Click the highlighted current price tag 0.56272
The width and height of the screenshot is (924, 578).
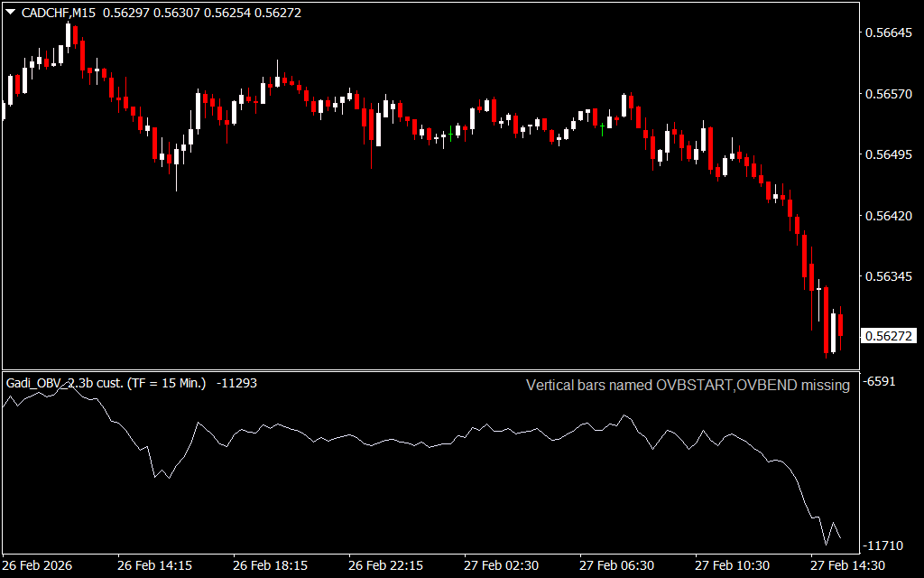pos(889,336)
